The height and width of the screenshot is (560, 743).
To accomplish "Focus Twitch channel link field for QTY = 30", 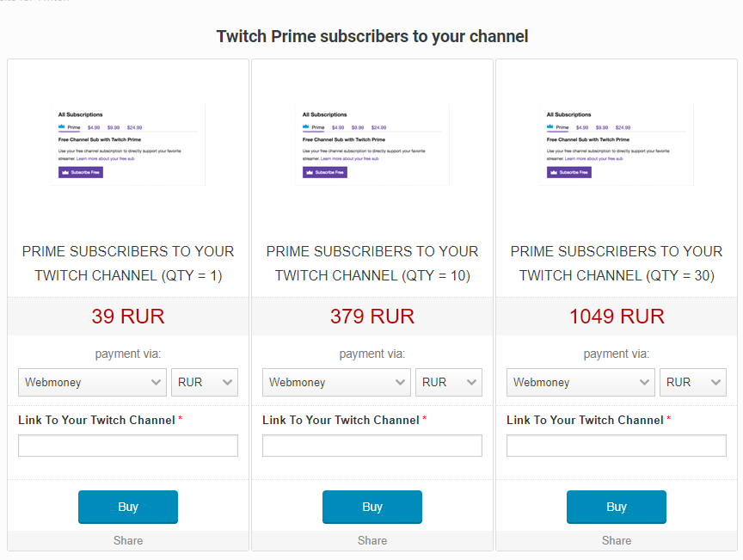I will coord(617,446).
